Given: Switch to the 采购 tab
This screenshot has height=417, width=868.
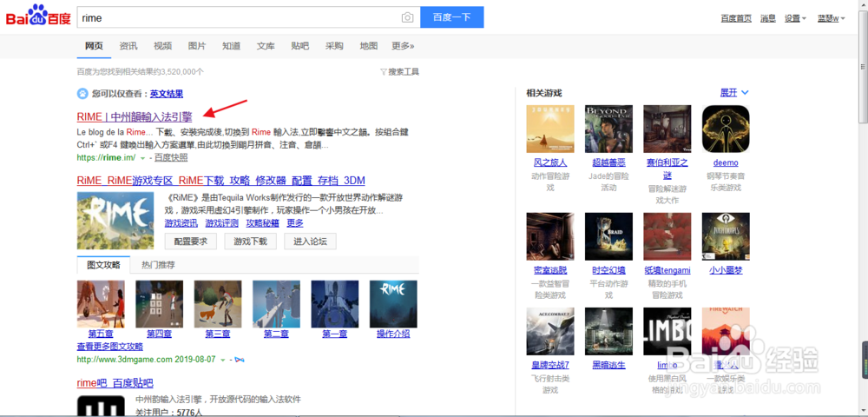Looking at the screenshot, I should [334, 46].
